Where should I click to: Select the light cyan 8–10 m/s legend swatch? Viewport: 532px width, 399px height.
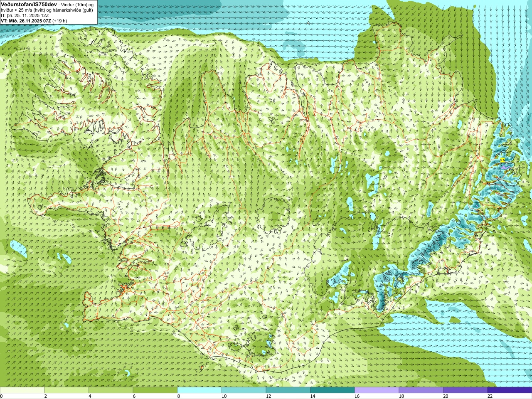pyautogui.click(x=199, y=390)
